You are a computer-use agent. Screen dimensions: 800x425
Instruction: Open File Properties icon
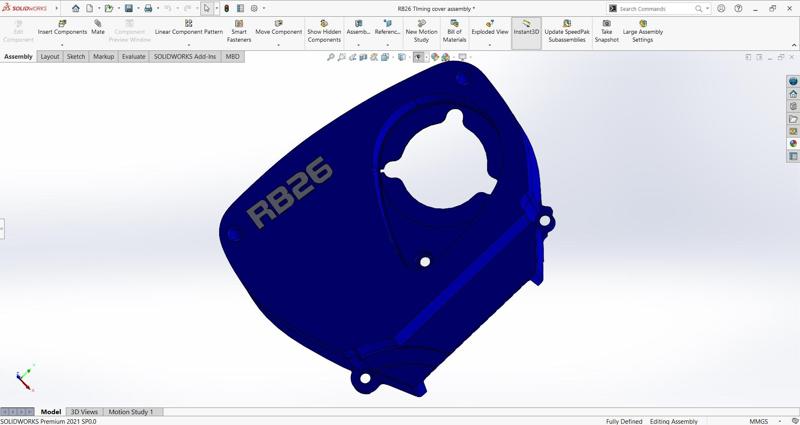click(x=240, y=8)
